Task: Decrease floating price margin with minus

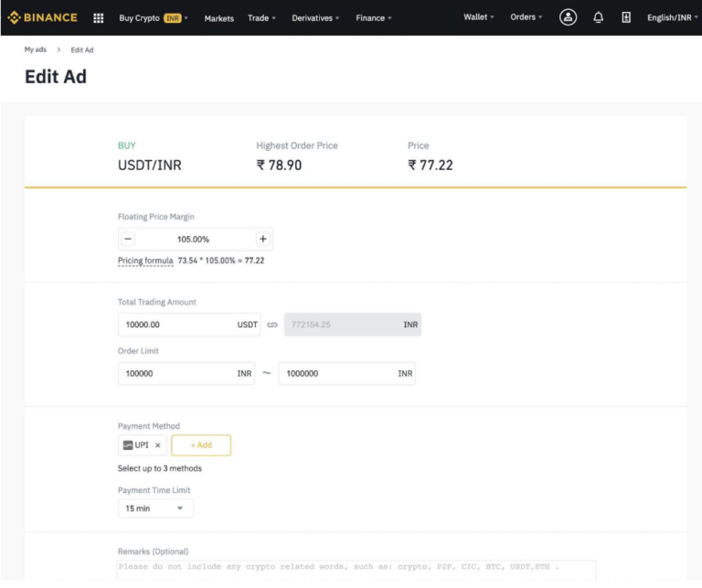Action: 128,240
